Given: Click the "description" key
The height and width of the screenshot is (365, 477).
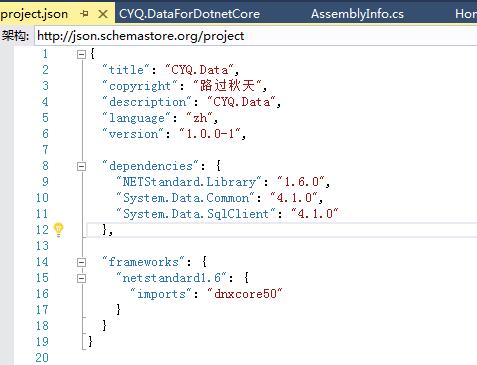Looking at the screenshot, I should coord(147,102).
